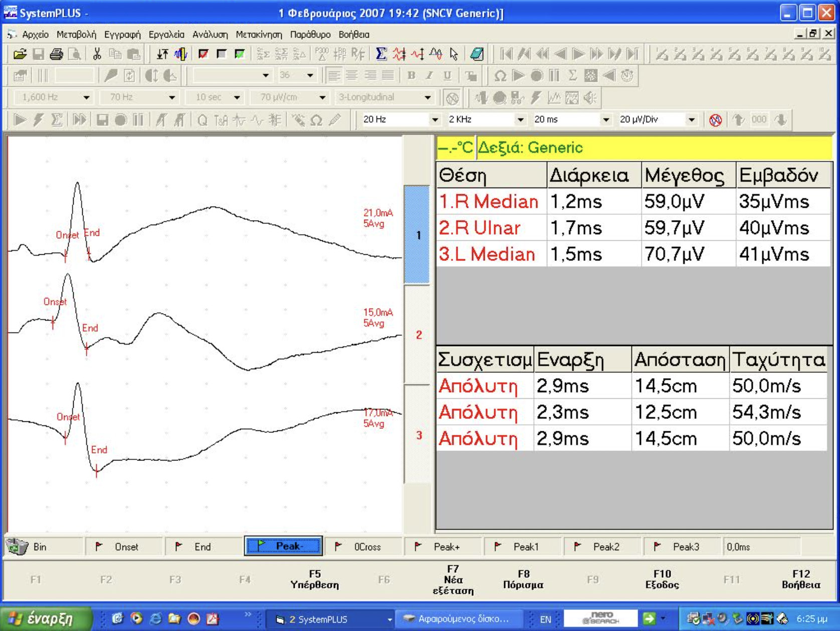
Task: Click the blue waveform with yellow marker icon
Action: tap(181, 54)
